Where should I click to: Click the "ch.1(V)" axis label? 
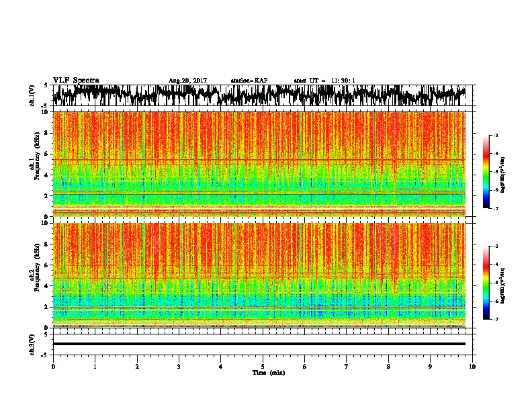coord(32,95)
